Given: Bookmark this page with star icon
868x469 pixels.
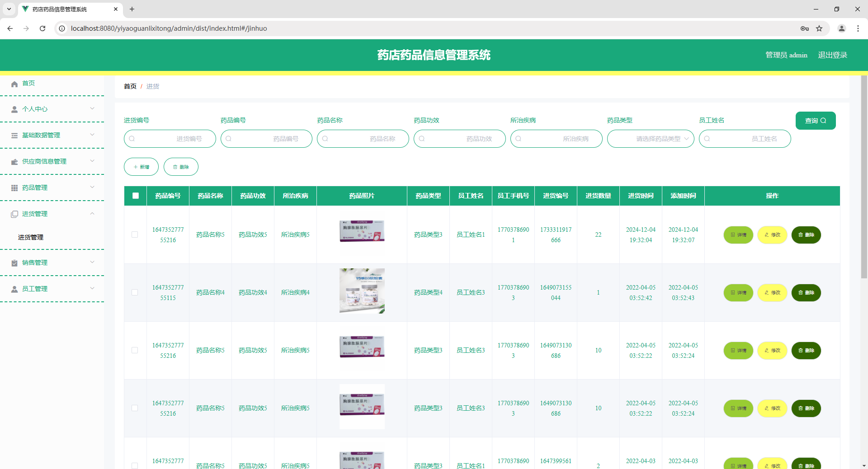Looking at the screenshot, I should (819, 28).
